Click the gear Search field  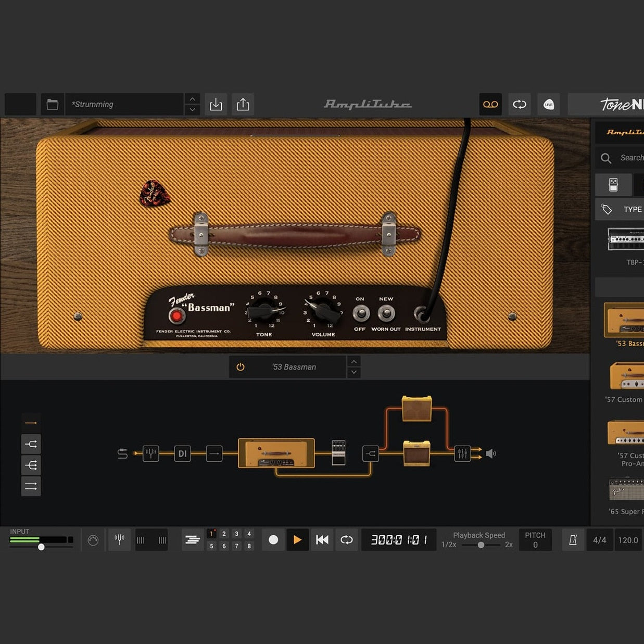pos(620,158)
